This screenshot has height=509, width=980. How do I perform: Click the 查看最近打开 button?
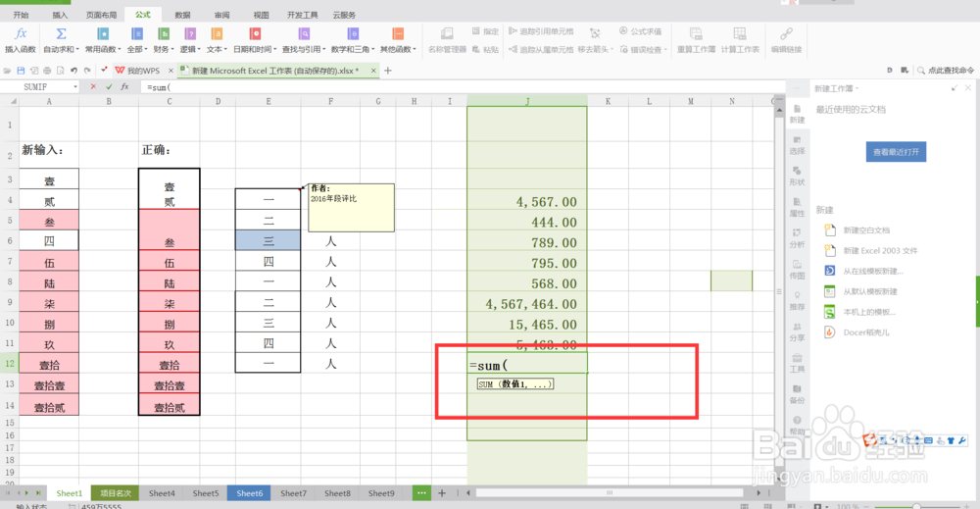coord(896,151)
